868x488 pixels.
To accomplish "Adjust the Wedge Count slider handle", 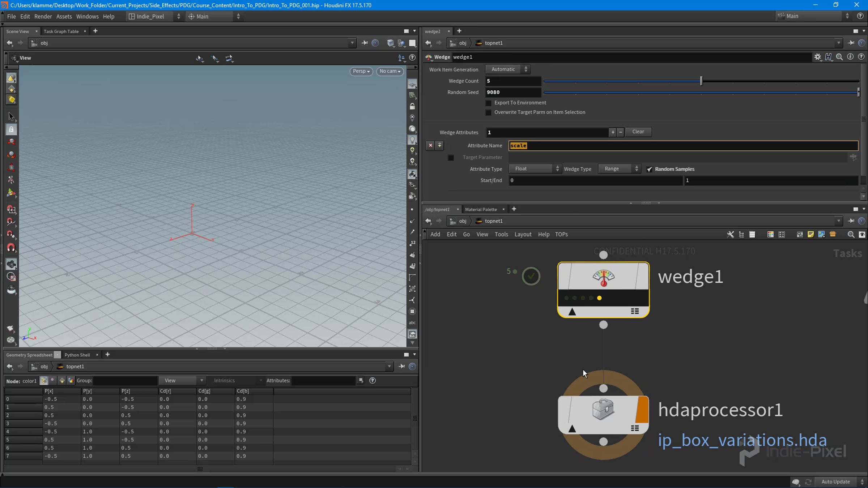I will point(701,81).
